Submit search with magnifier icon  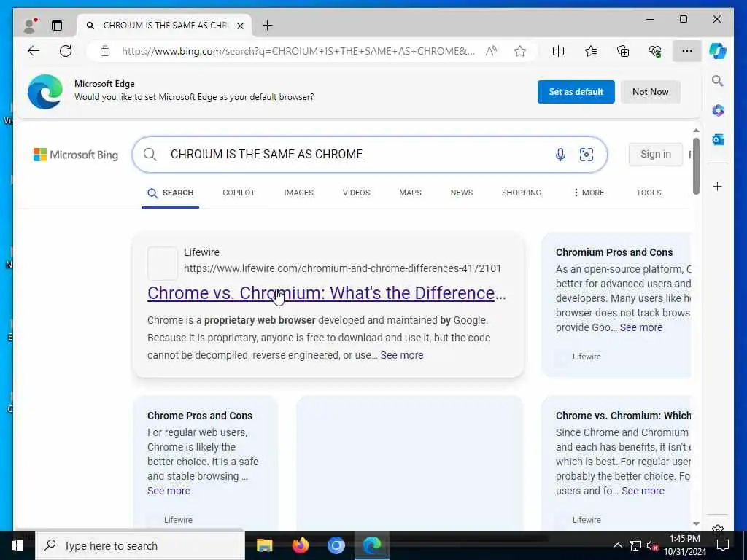pyautogui.click(x=150, y=155)
